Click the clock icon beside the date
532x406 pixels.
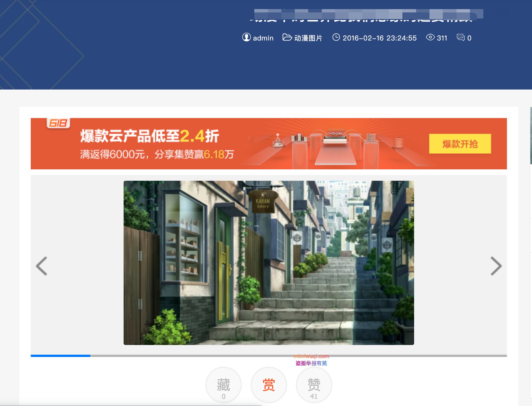coord(336,37)
